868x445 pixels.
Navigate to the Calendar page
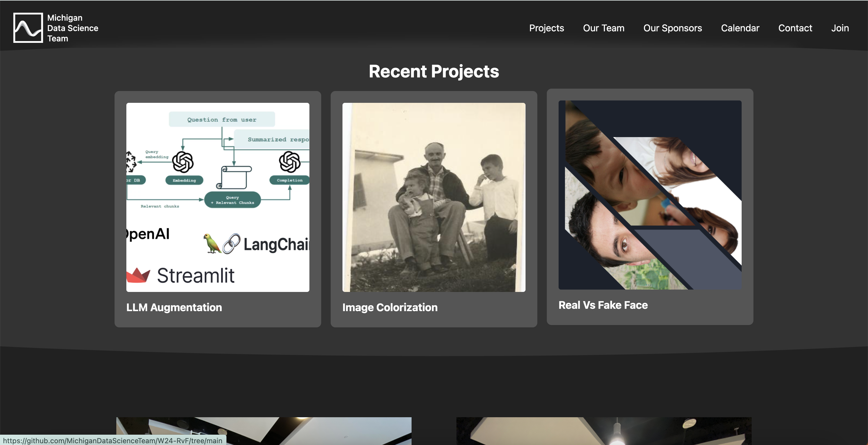coord(740,28)
